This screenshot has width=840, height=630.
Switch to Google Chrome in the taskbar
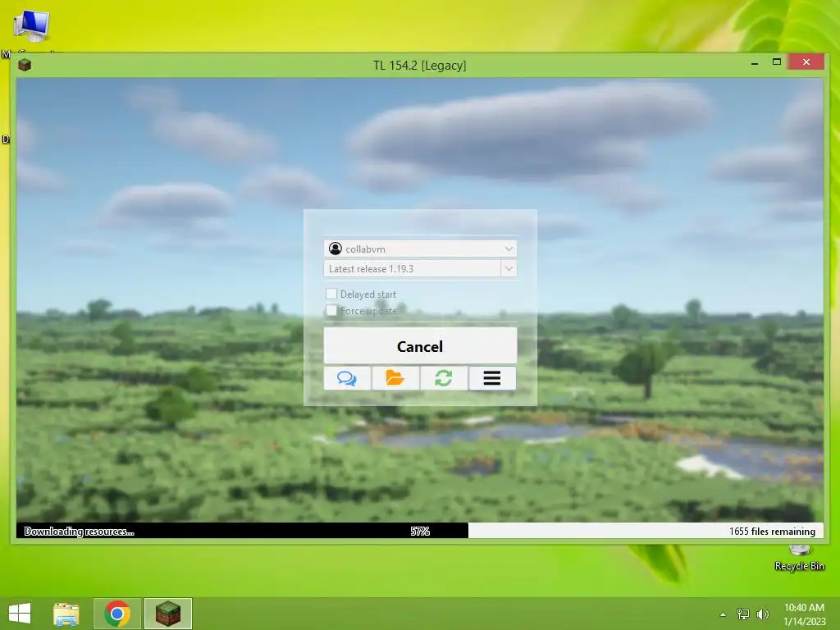(117, 614)
